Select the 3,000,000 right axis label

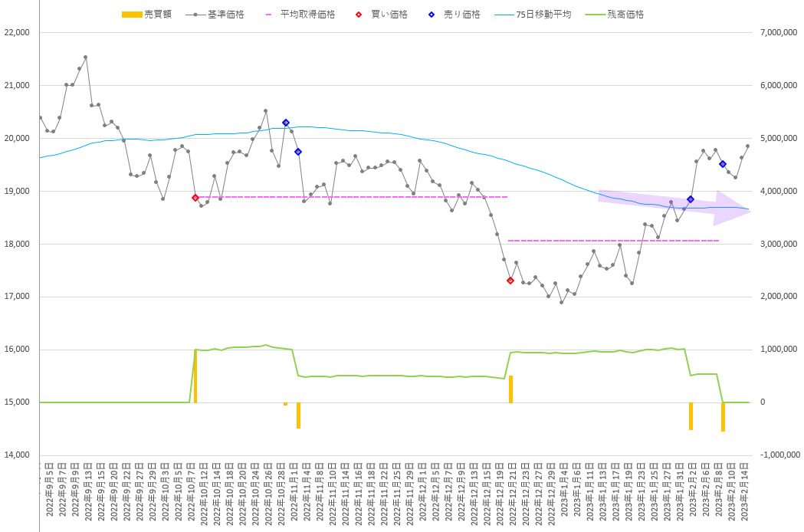pos(779,244)
